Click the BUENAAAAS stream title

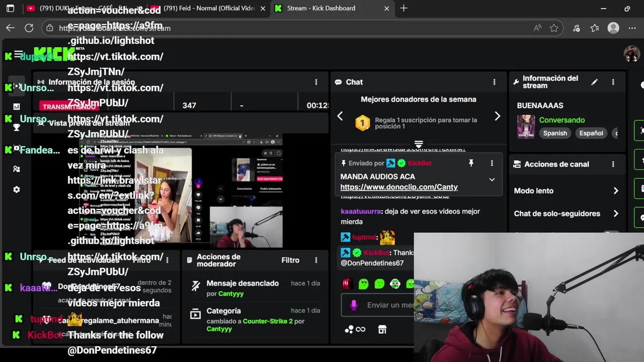click(x=540, y=106)
